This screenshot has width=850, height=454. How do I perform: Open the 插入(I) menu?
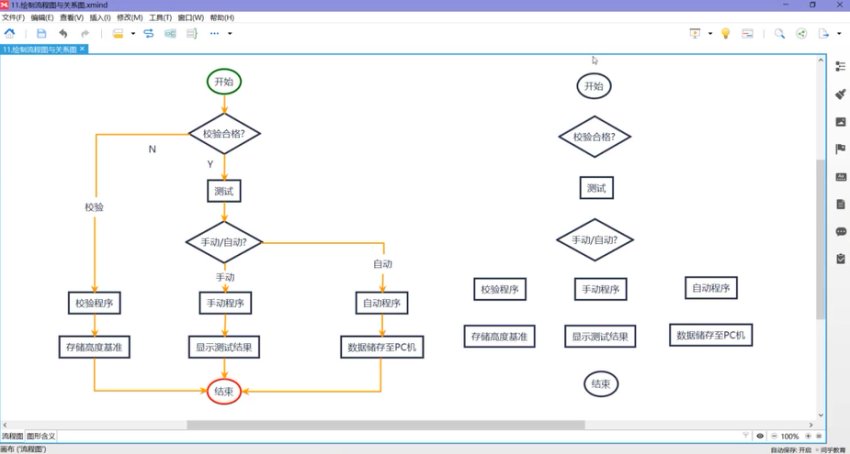[x=100, y=18]
